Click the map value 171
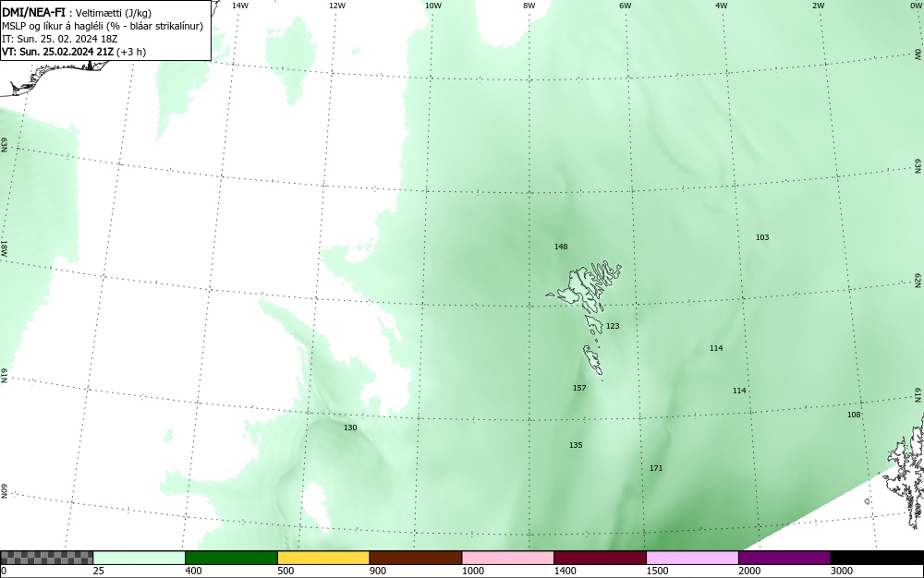This screenshot has height=578, width=924. 656,468
